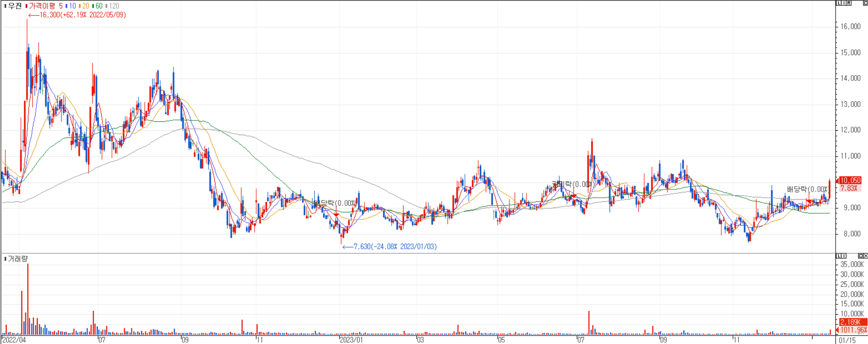Click the price panel's I scale button
Screen dimensions: 868x344
[x=844, y=3]
